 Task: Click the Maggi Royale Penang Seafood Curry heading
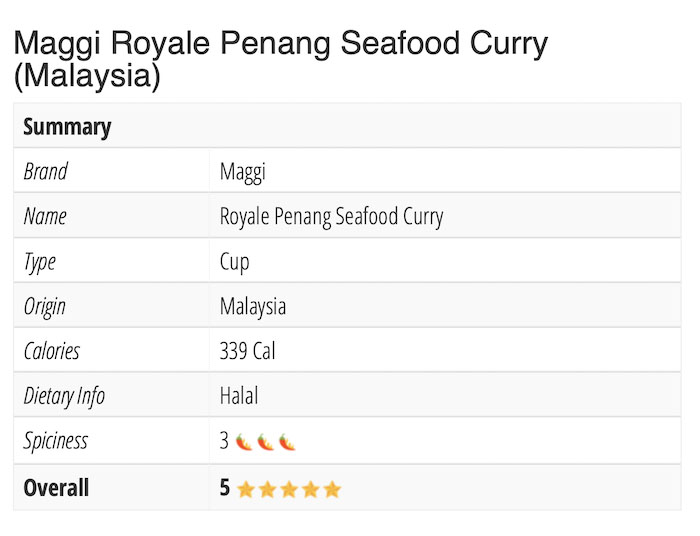tap(281, 60)
